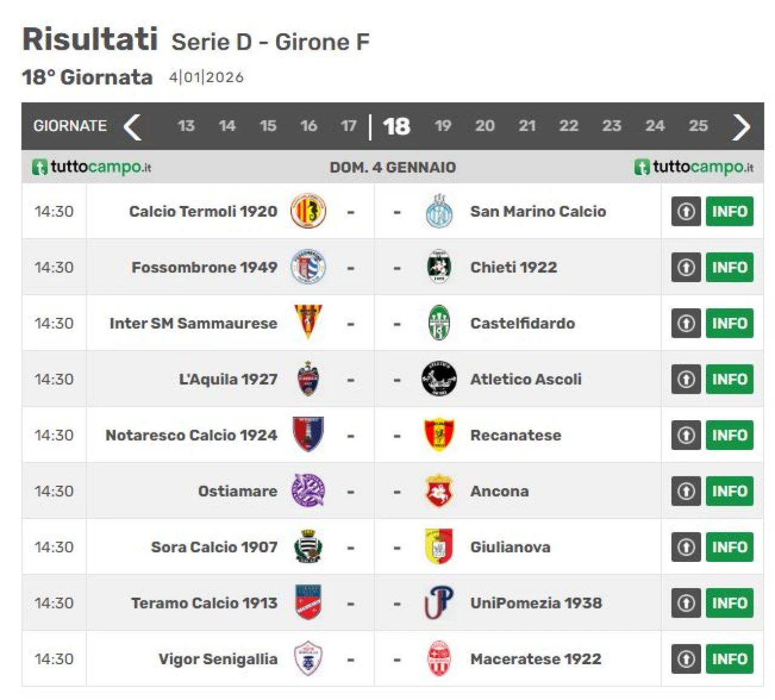Select giornata 17
The image size is (775, 700).
coord(348,126)
